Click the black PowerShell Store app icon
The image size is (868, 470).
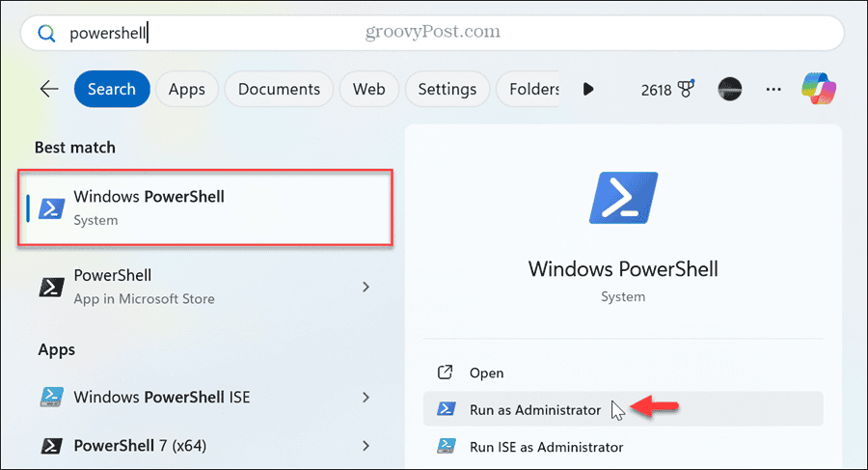coord(51,287)
